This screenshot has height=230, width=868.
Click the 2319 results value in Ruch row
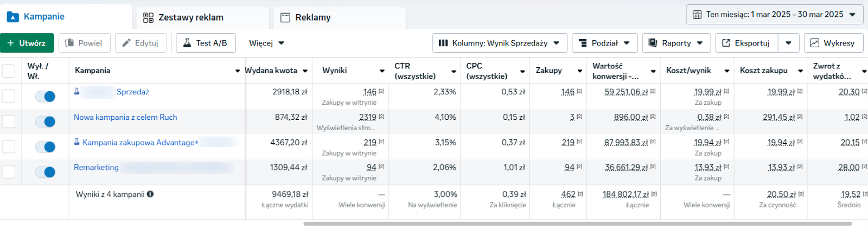[367, 117]
